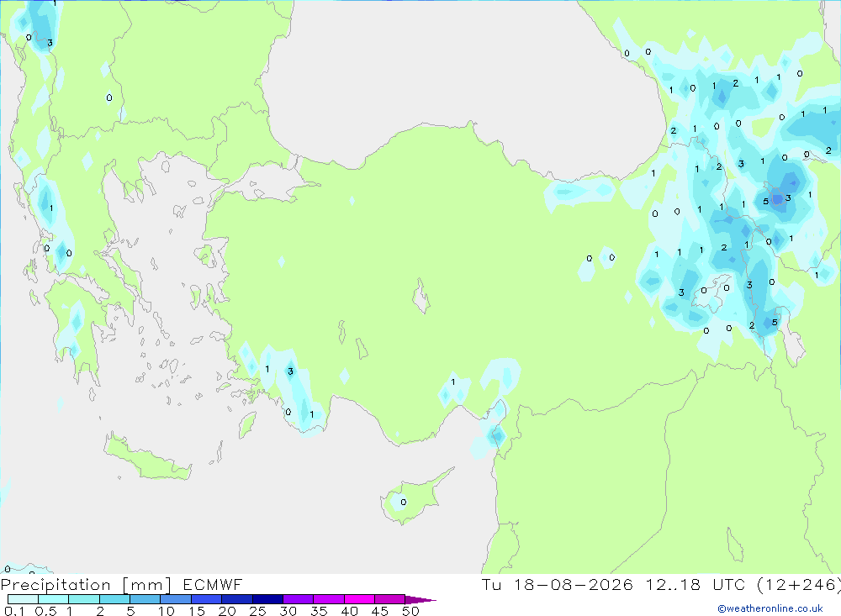The height and width of the screenshot is (616, 841).
Task: Click the legend scale label '15'
Action: point(197,611)
